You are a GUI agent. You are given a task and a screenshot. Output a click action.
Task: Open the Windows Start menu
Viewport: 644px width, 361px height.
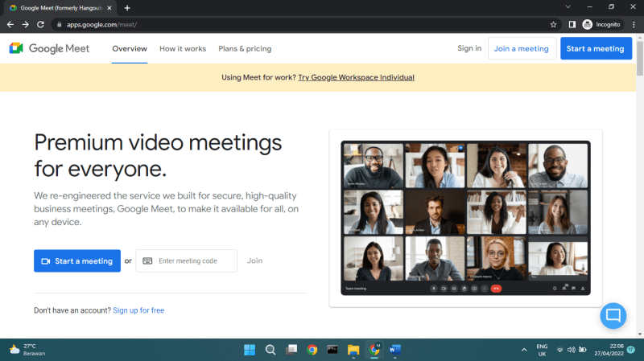[x=250, y=350]
